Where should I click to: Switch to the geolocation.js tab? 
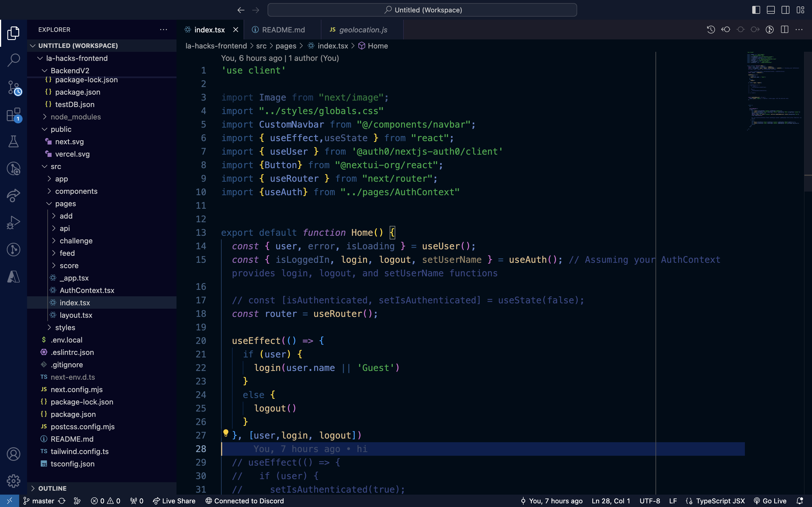pyautogui.click(x=363, y=30)
